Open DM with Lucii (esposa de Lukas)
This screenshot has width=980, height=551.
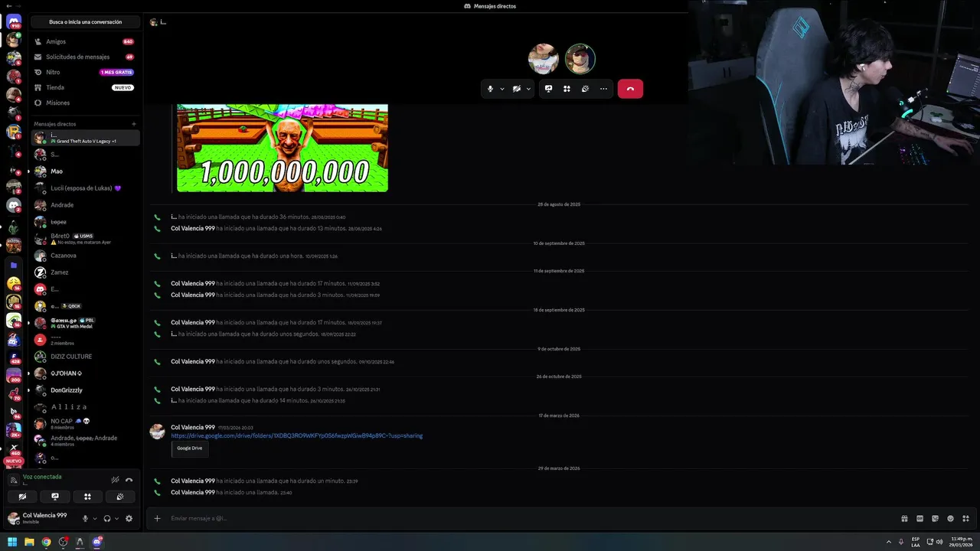[x=85, y=188]
